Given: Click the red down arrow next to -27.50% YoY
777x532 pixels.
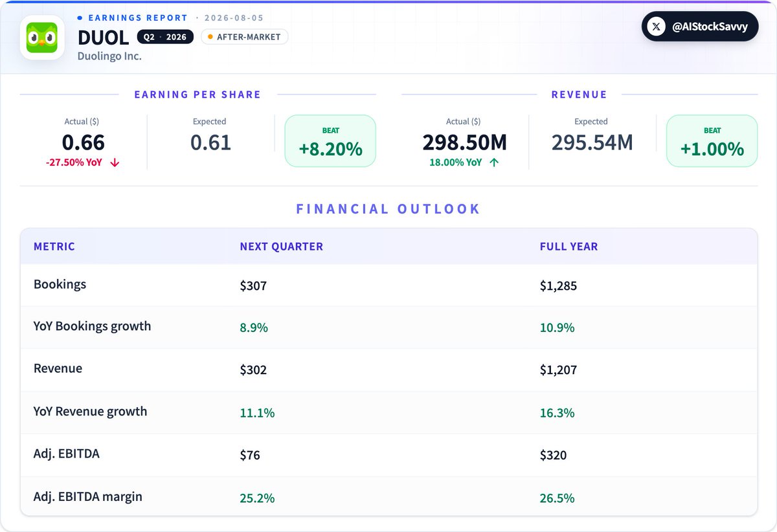Looking at the screenshot, I should 115,162.
